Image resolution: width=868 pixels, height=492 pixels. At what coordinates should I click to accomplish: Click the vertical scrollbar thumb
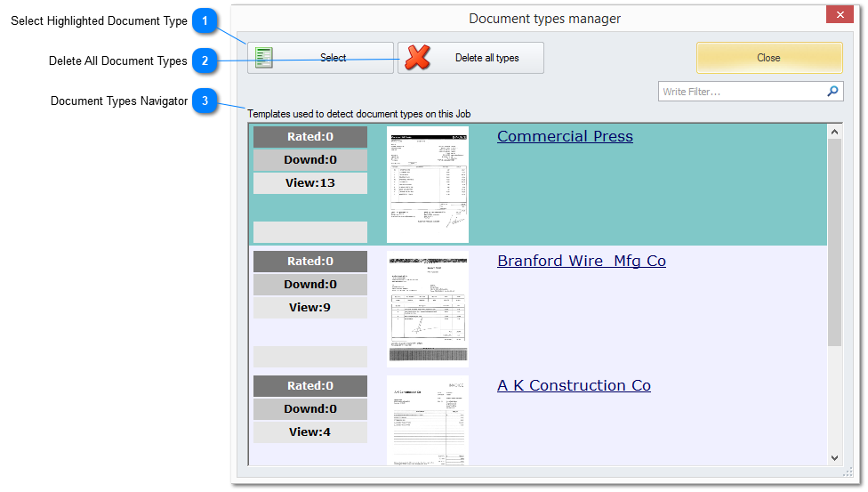834,242
